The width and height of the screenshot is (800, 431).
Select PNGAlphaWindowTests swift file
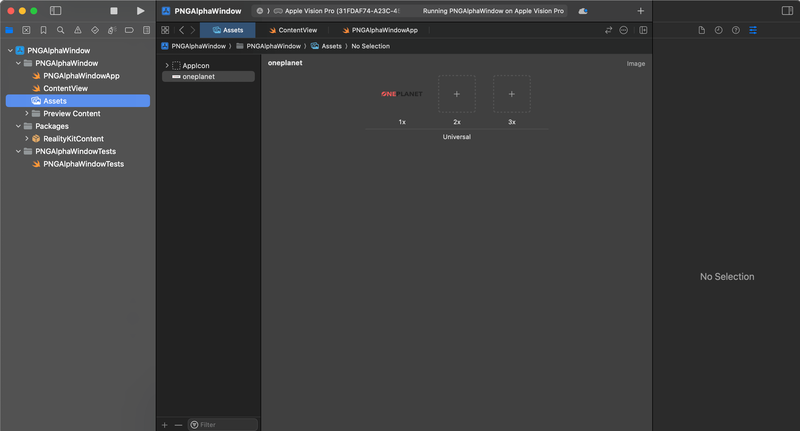(78, 164)
